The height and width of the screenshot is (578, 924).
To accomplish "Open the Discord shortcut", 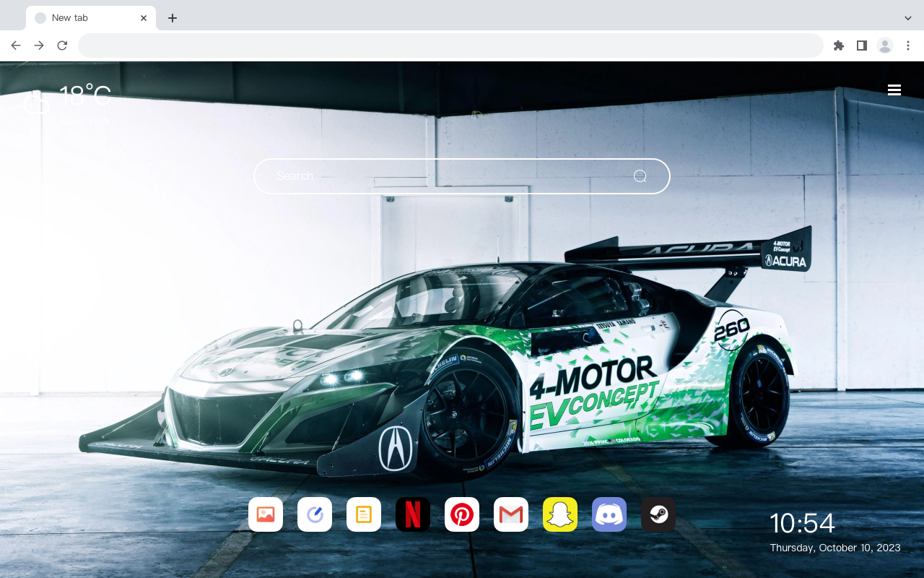I will pos(609,514).
